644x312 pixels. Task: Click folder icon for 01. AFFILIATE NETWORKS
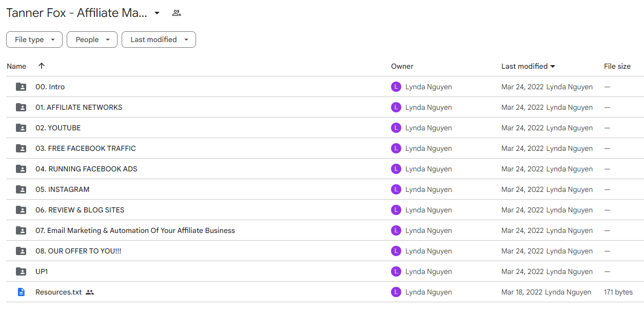pyautogui.click(x=21, y=107)
